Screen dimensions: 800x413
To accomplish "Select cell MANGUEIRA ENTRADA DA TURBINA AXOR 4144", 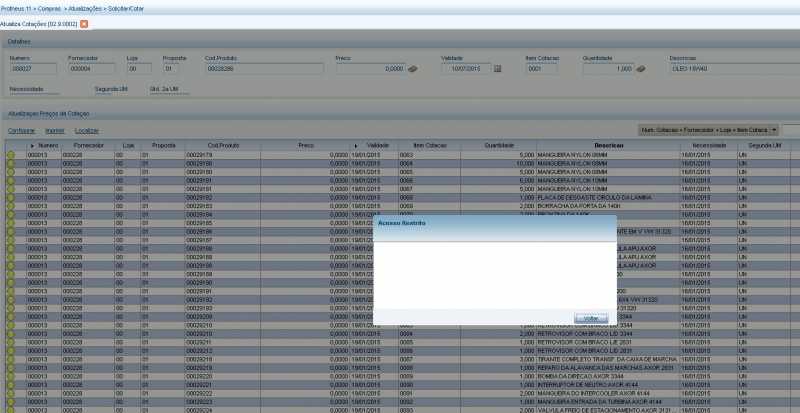I will 608,402.
